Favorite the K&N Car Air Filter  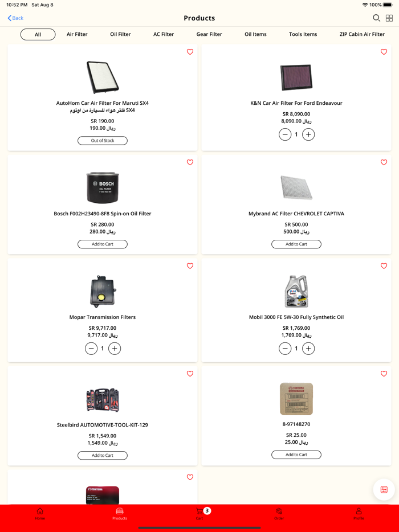pos(384,52)
